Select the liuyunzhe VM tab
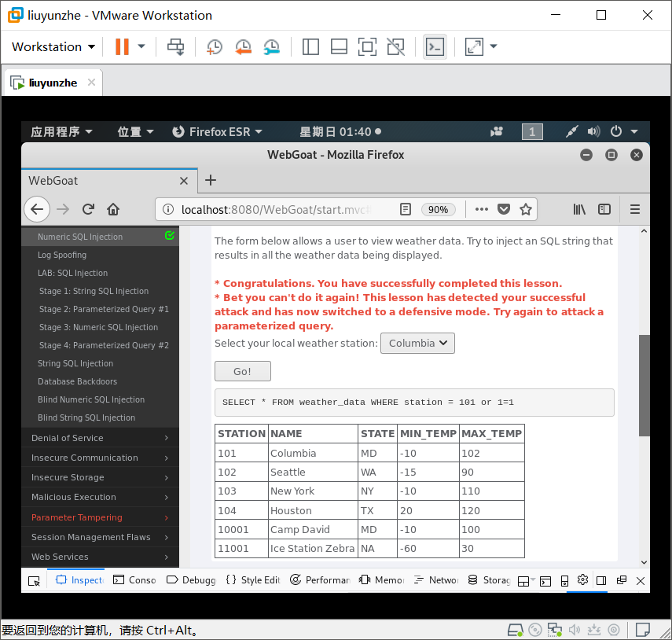 click(53, 83)
